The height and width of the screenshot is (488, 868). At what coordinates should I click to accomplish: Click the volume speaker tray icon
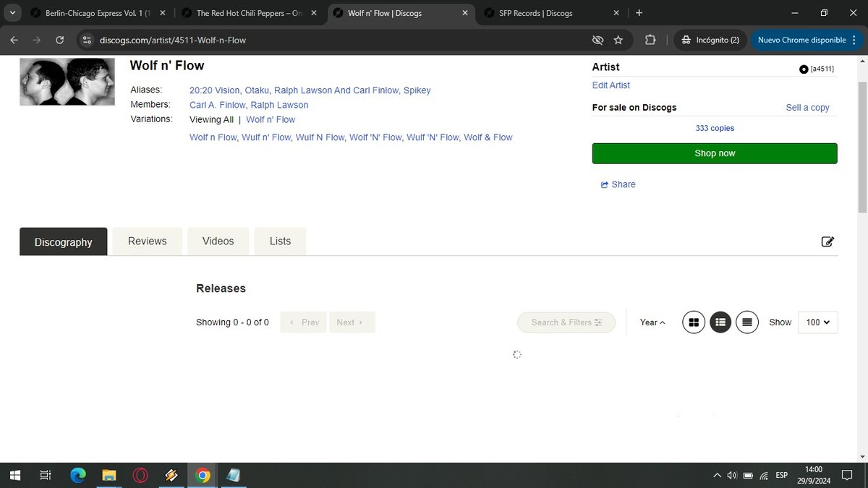click(x=732, y=475)
